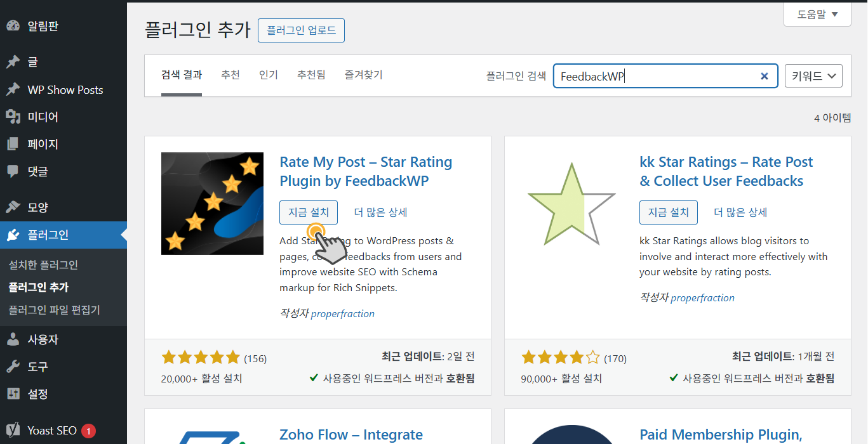
Task: Click the Yoast SEO notification badge
Action: [88, 431]
